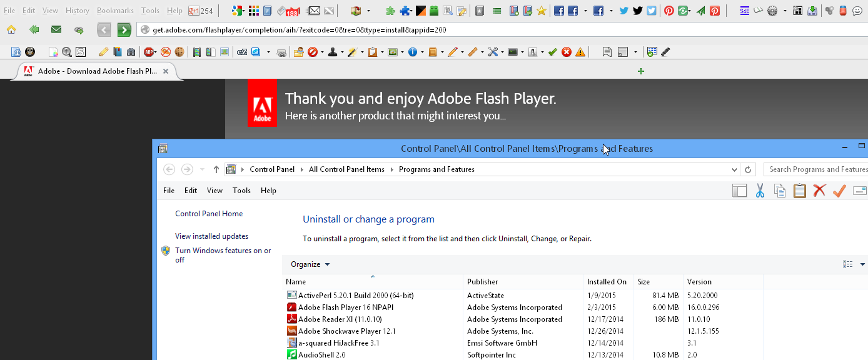Click the Copy icon in Programs and Features toolbar

(x=780, y=191)
